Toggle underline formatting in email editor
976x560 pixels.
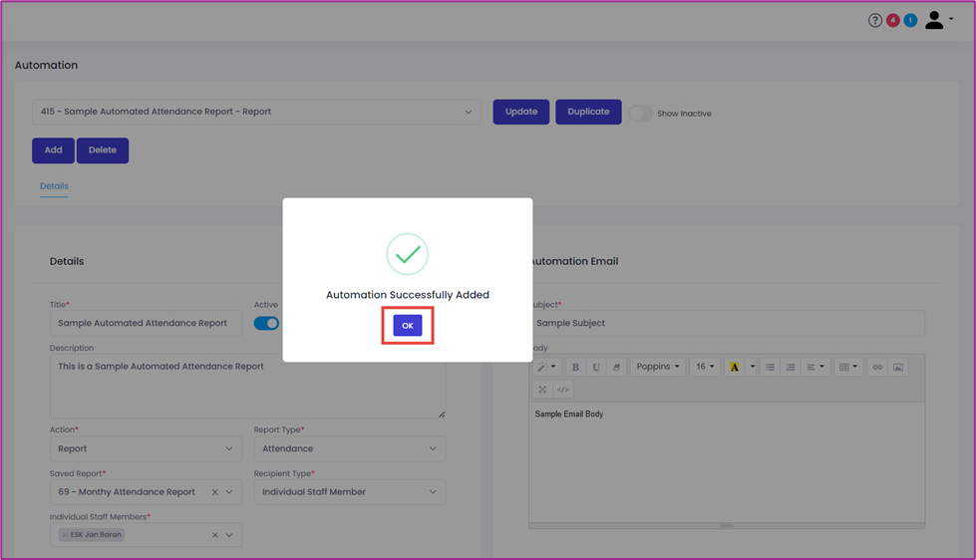pyautogui.click(x=596, y=367)
